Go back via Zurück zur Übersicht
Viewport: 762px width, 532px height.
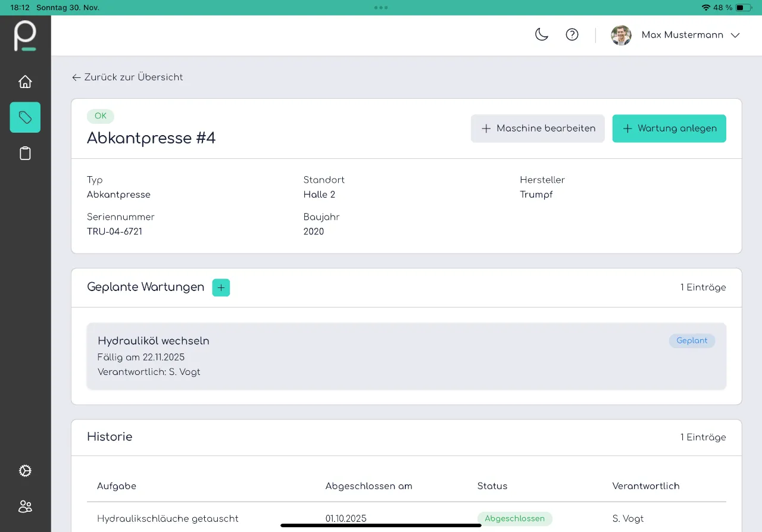[127, 77]
